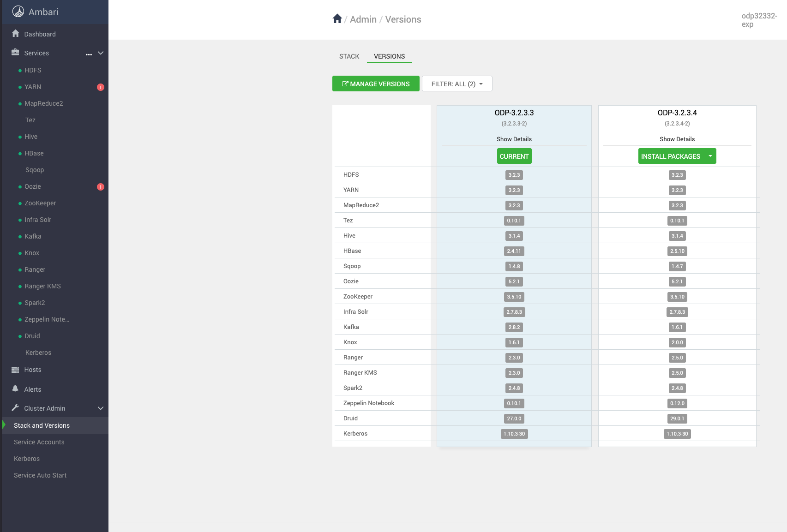Click the Manage Versions button

376,84
